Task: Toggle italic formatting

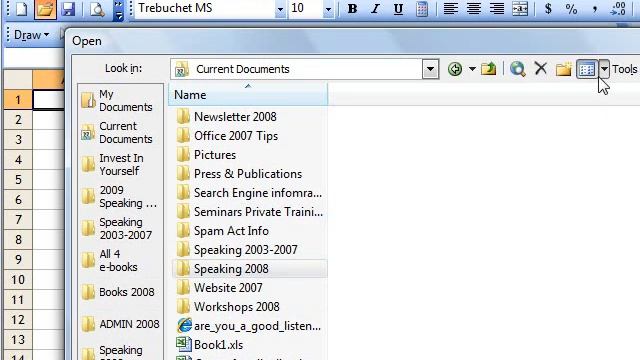Action: point(375,9)
